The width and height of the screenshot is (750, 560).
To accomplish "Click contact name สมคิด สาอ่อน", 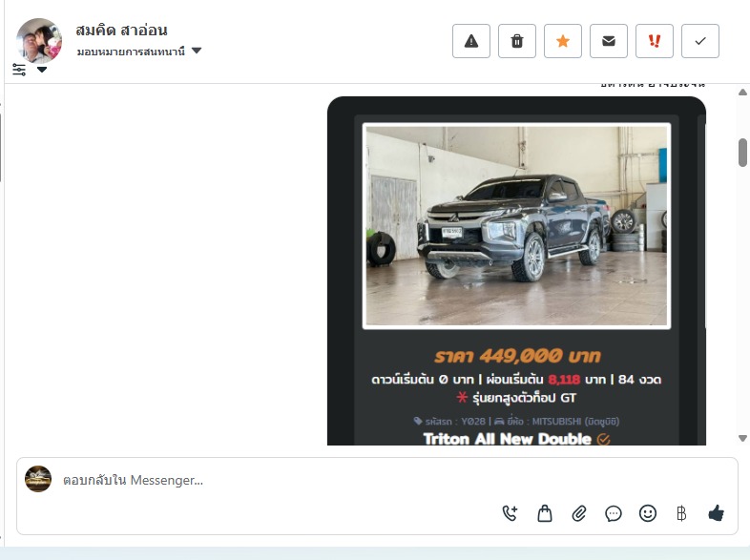I will (121, 31).
